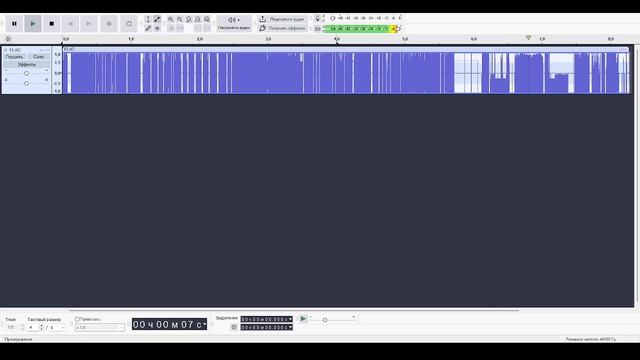Stop playback with the Stop button
This screenshot has height=360, width=640.
[51, 24]
